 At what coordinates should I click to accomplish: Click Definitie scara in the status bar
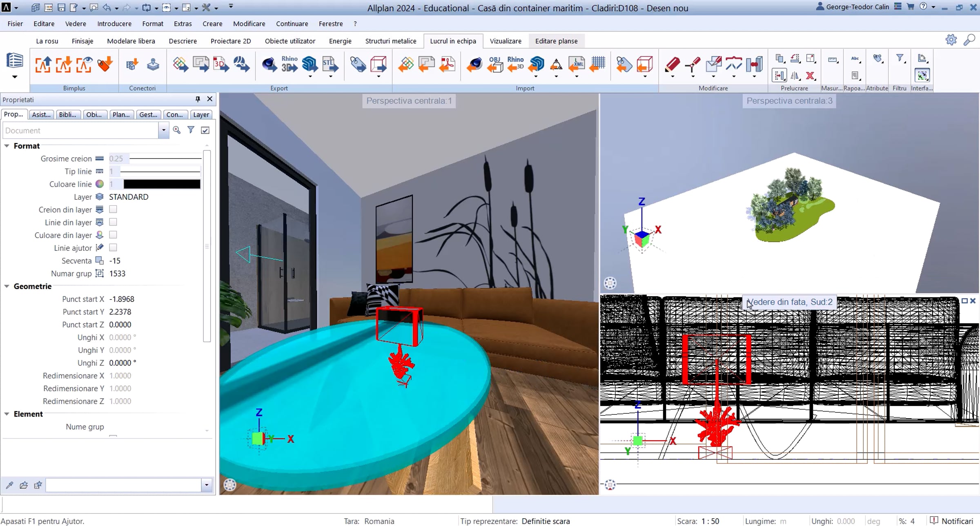(546, 521)
